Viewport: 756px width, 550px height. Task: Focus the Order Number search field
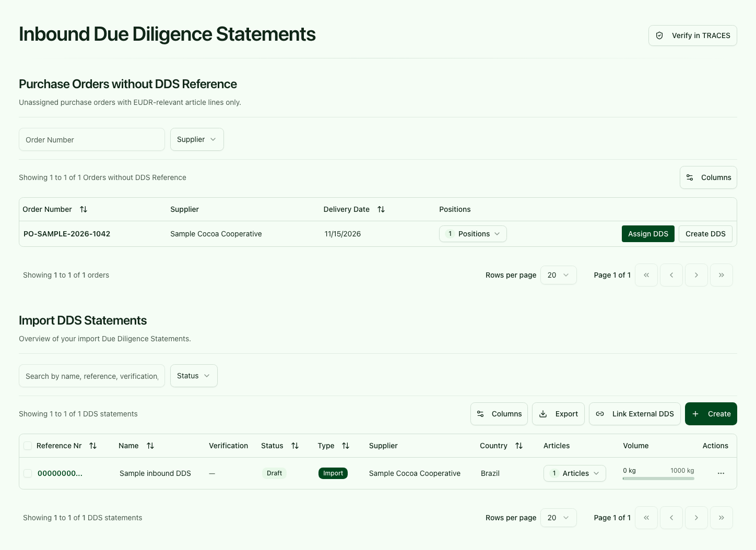tap(92, 139)
